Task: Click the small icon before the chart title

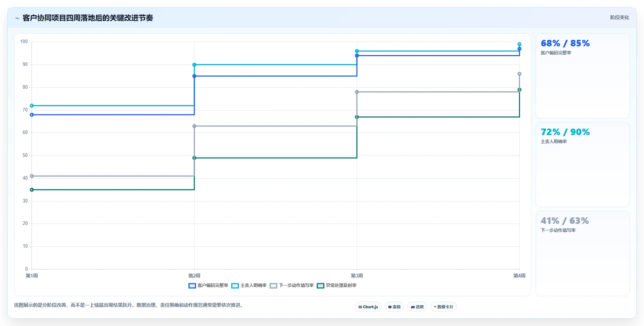Action: click(17, 18)
